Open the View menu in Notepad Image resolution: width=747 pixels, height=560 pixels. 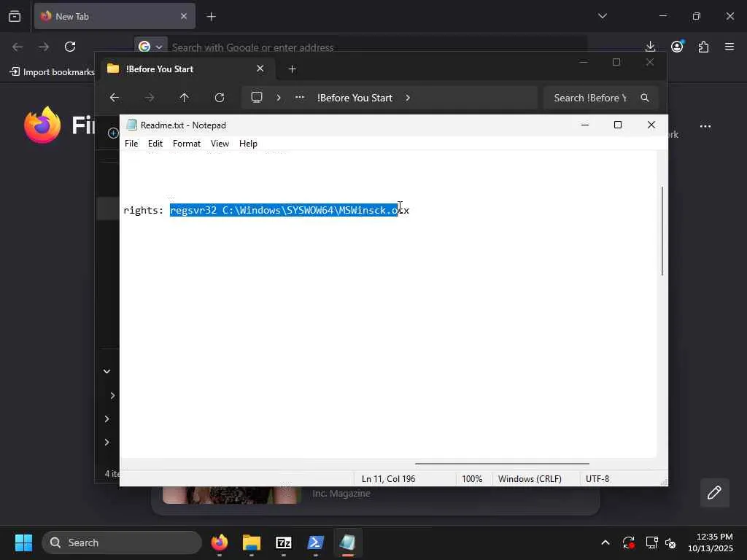(x=220, y=144)
